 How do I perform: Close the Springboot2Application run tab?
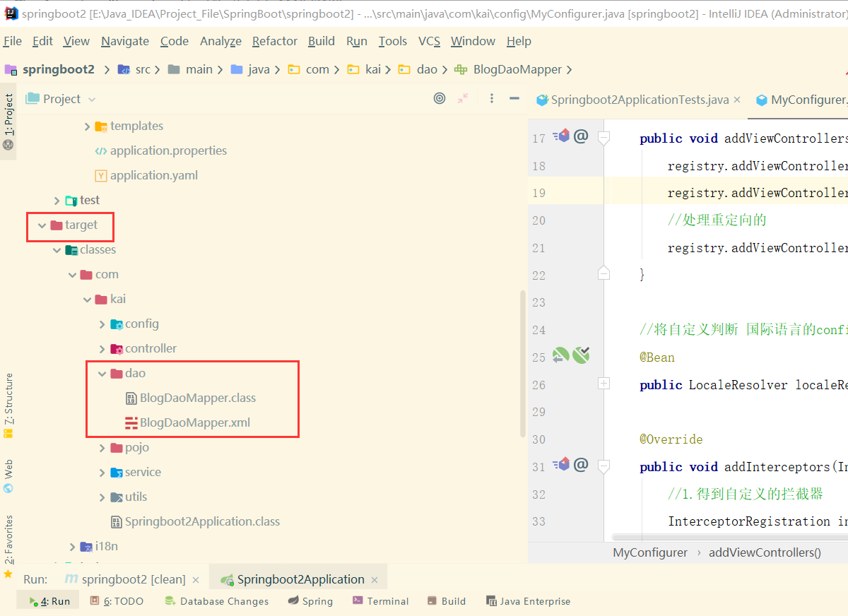coord(375,580)
